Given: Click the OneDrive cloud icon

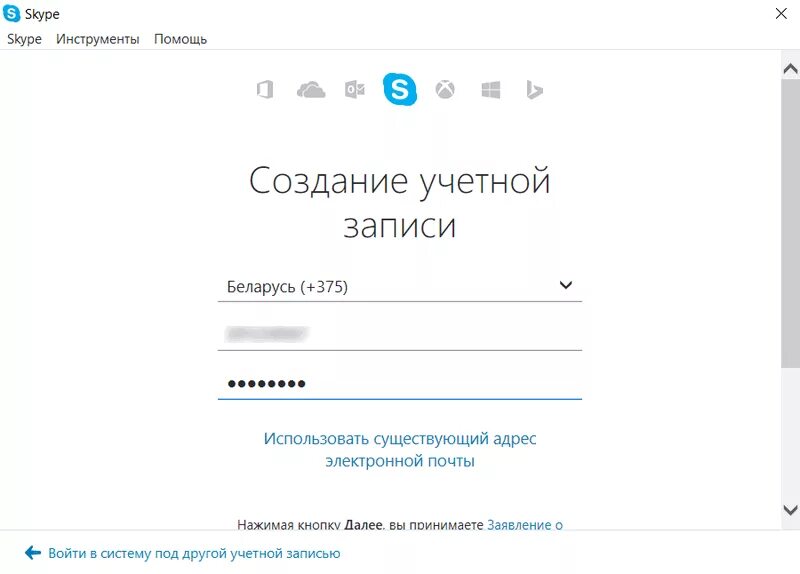Looking at the screenshot, I should tap(311, 90).
